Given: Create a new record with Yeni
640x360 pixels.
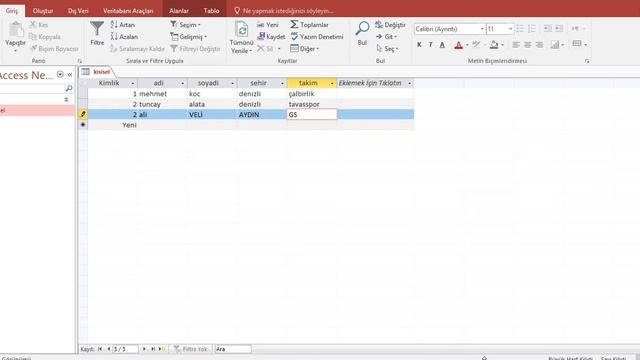Looking at the screenshot, I should 268,24.
